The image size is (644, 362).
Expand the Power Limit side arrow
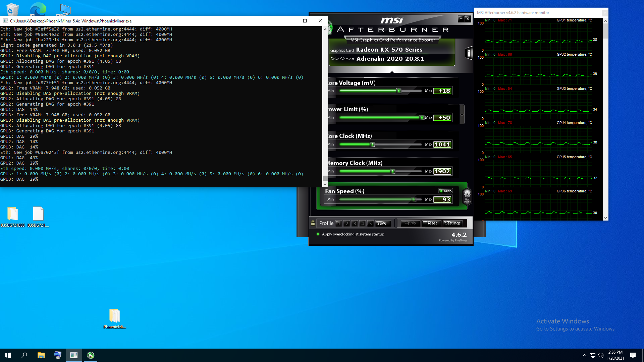[x=462, y=115]
